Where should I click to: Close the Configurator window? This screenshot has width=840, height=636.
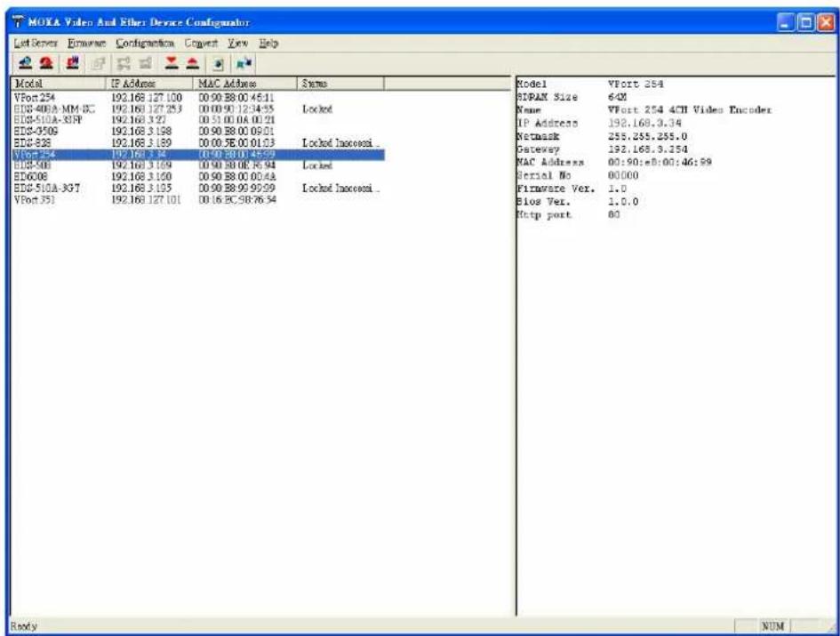click(x=826, y=22)
